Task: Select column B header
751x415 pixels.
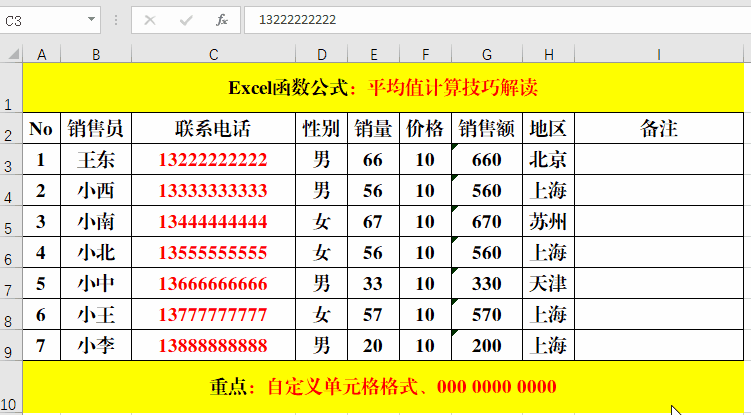Action: click(96, 54)
